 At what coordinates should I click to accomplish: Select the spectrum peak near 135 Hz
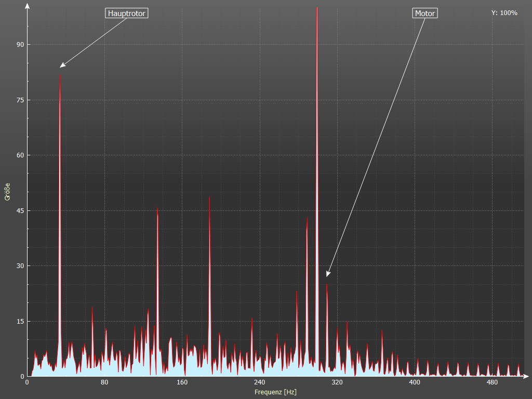(157, 209)
